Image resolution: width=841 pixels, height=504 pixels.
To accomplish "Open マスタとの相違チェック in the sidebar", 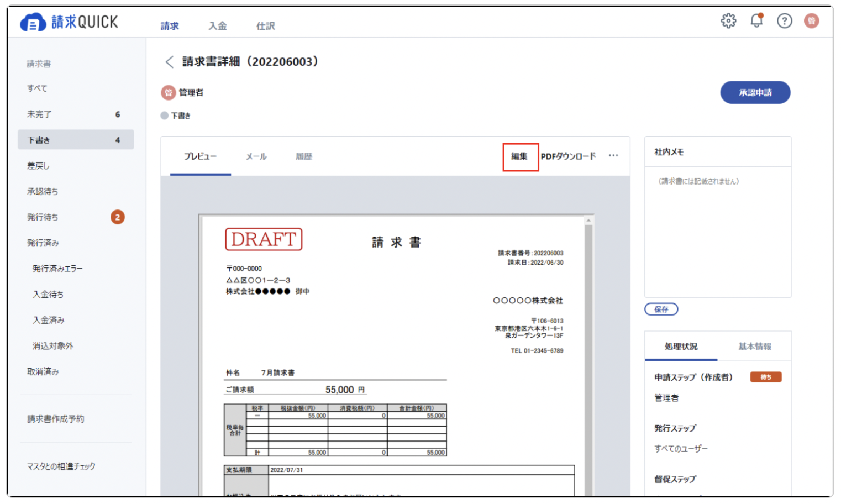I will pyautogui.click(x=61, y=466).
